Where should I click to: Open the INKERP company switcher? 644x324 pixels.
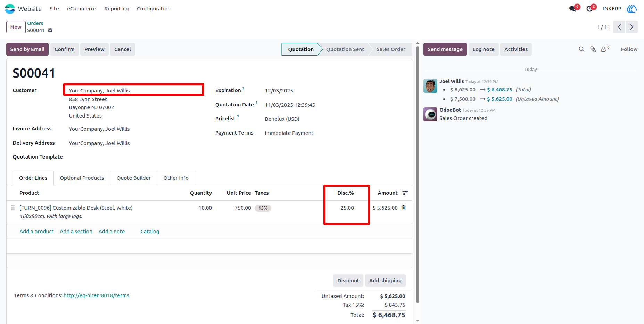612,9
